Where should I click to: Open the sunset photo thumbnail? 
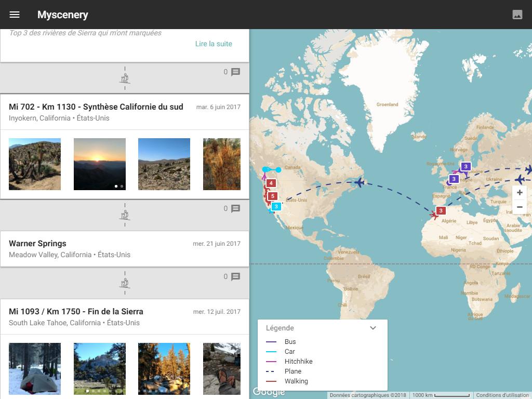(100, 164)
